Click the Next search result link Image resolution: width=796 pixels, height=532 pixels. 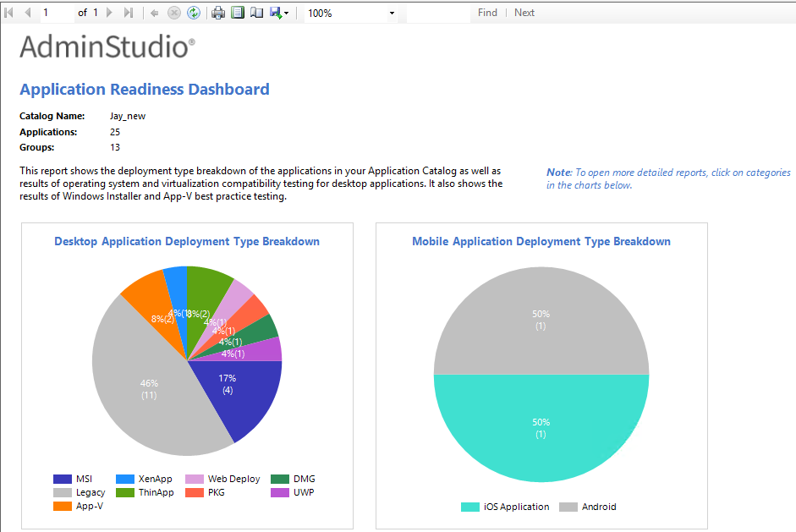coord(524,13)
